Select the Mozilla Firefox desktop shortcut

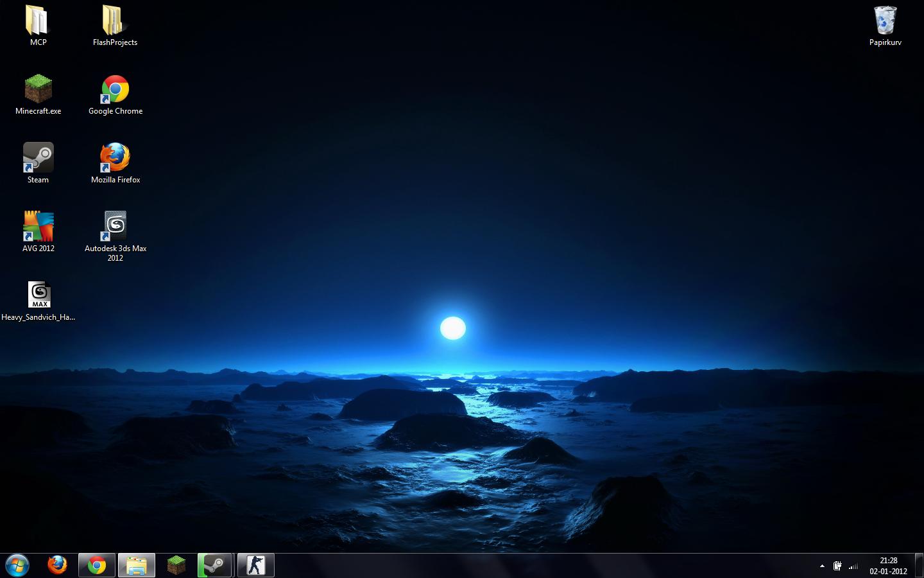tap(116, 158)
